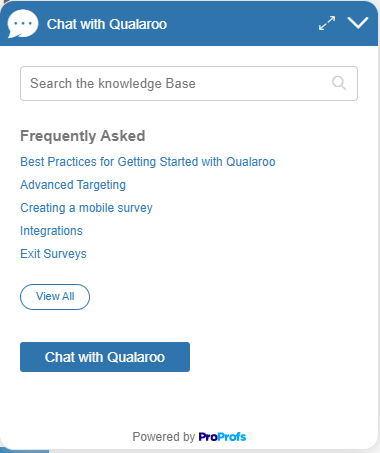Collapse the chat widget using the down chevron

(358, 23)
